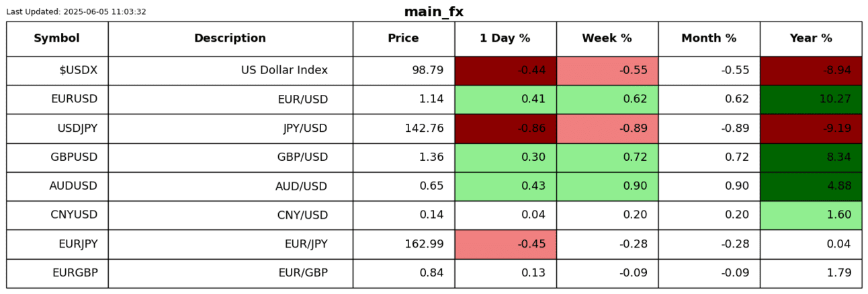Click the USDJPY symbol cell
Image resolution: width=868 pixels, height=294 pixels.
tap(74, 128)
